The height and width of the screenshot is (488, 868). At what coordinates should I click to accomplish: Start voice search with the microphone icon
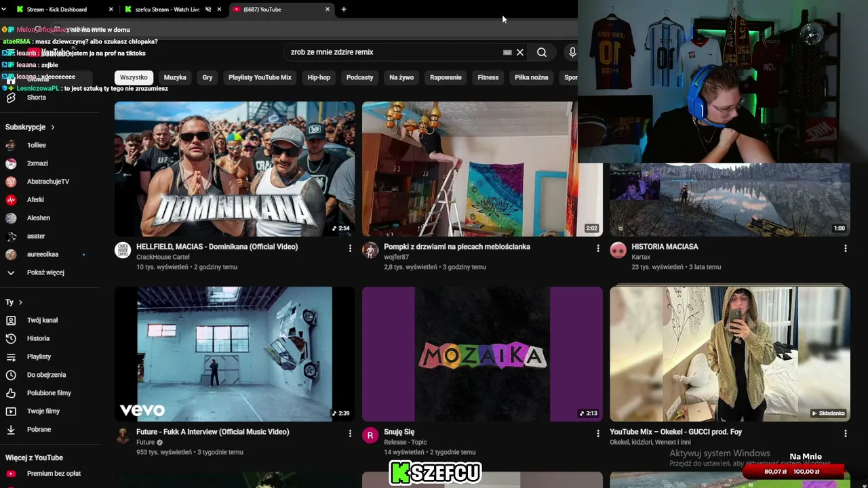[572, 52]
